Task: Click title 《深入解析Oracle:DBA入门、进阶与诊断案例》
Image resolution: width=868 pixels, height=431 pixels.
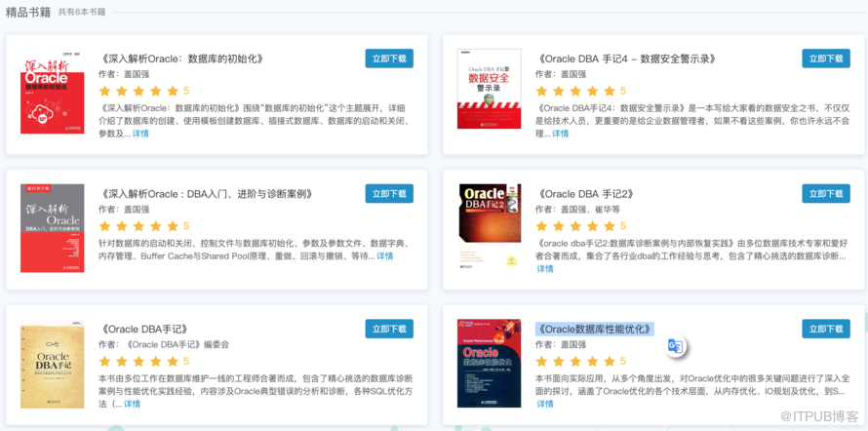Action: click(207, 194)
